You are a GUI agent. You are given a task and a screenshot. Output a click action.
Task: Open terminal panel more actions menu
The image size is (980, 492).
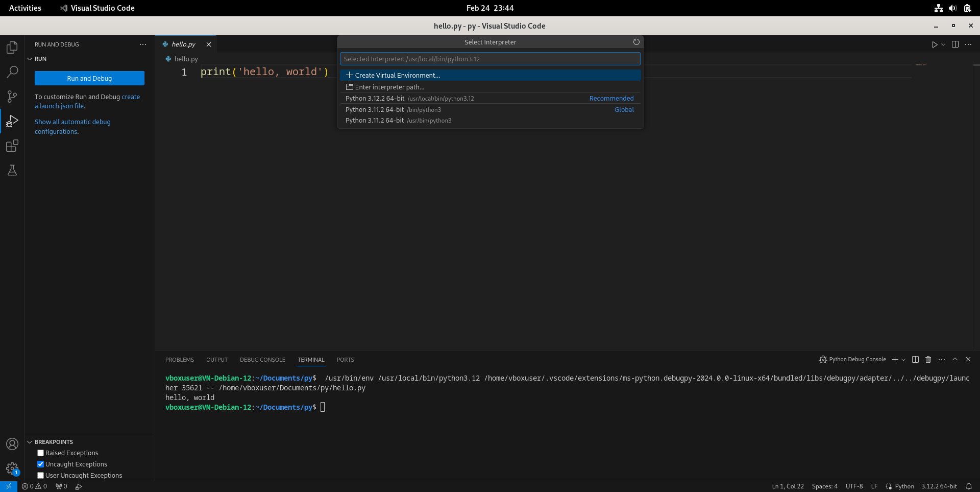click(x=942, y=360)
